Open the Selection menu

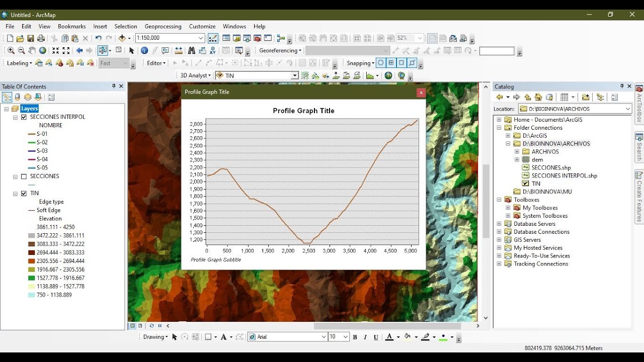(126, 27)
